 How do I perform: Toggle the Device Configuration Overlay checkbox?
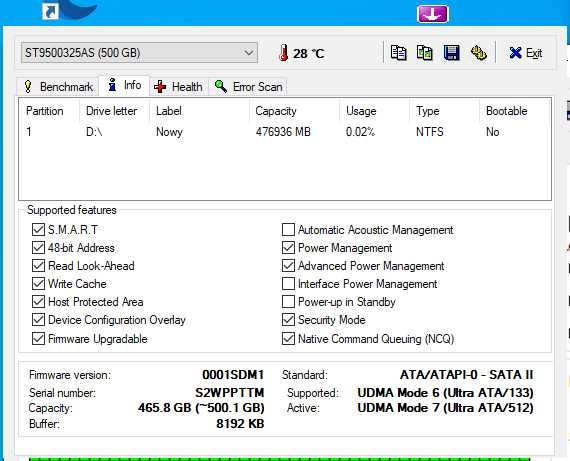pyautogui.click(x=38, y=320)
